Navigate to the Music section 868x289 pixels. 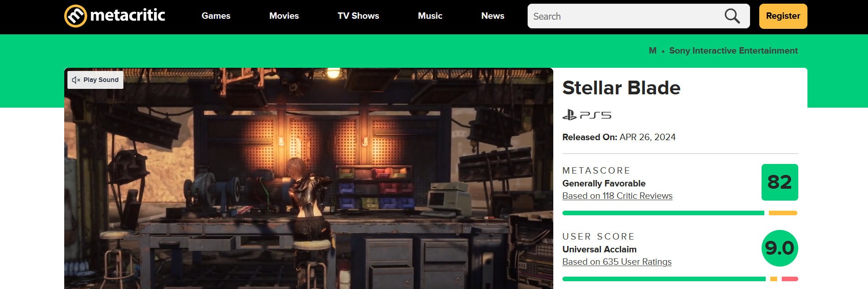[430, 16]
